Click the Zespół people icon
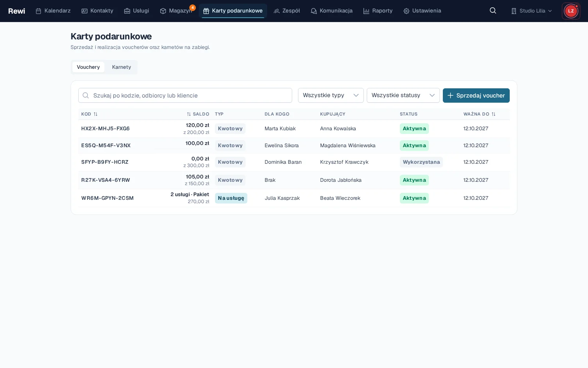588x368 pixels. (277, 11)
